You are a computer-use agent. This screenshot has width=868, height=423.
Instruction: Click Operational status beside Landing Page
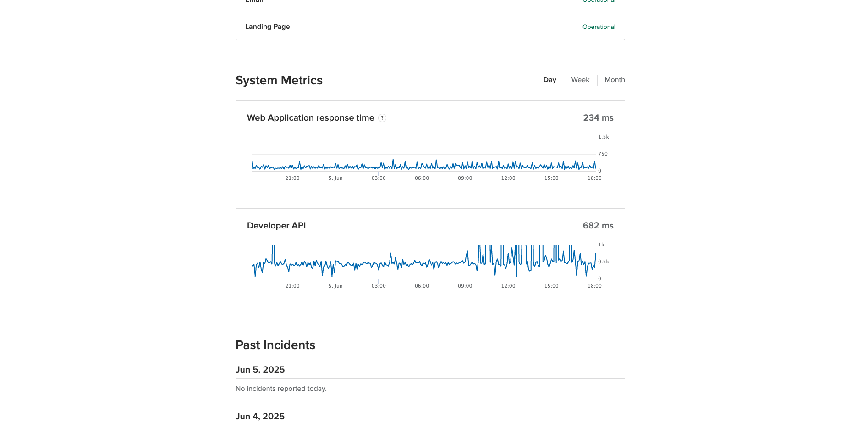click(599, 27)
